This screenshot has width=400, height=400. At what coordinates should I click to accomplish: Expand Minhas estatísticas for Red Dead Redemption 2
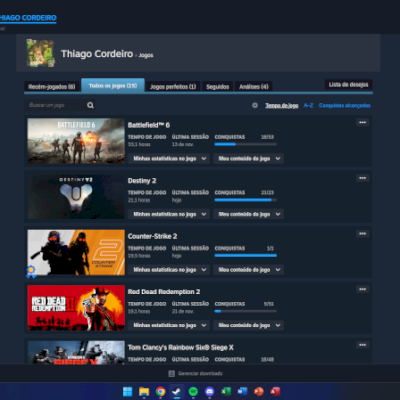pos(169,325)
